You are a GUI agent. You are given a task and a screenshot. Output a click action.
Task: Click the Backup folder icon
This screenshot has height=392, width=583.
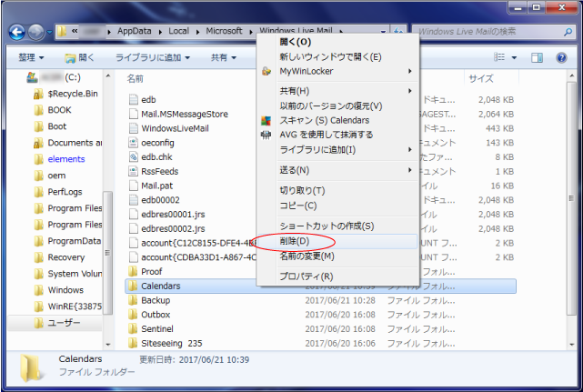133,300
